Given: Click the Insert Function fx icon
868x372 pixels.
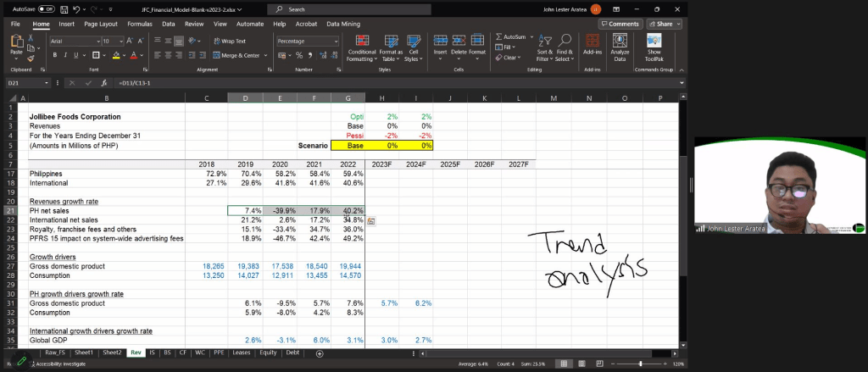Looking at the screenshot, I should coord(102,83).
